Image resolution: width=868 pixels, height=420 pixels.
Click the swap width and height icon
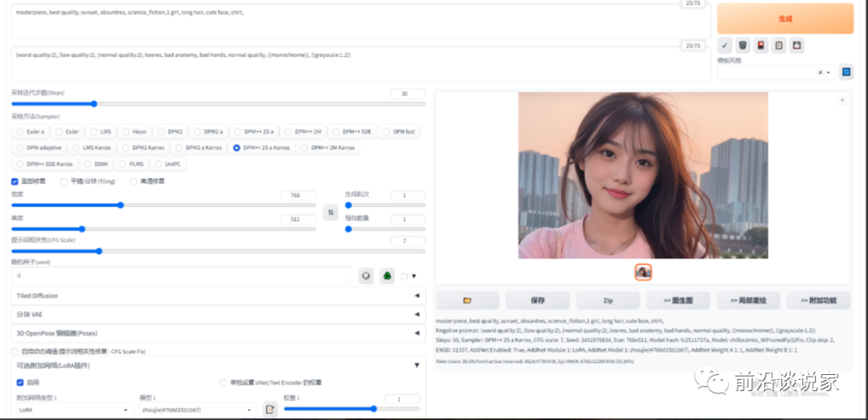click(330, 213)
